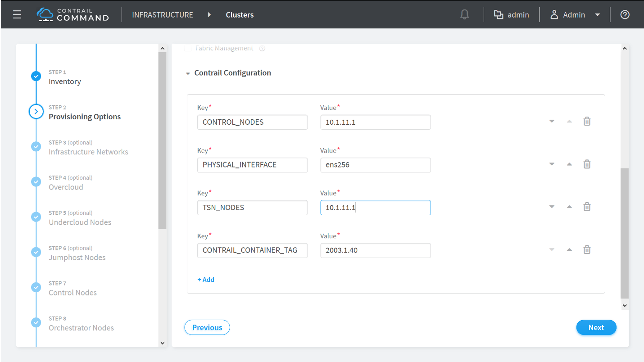This screenshot has width=644, height=362.
Task: Go to Step 1 Inventory
Action: pyautogui.click(x=64, y=81)
